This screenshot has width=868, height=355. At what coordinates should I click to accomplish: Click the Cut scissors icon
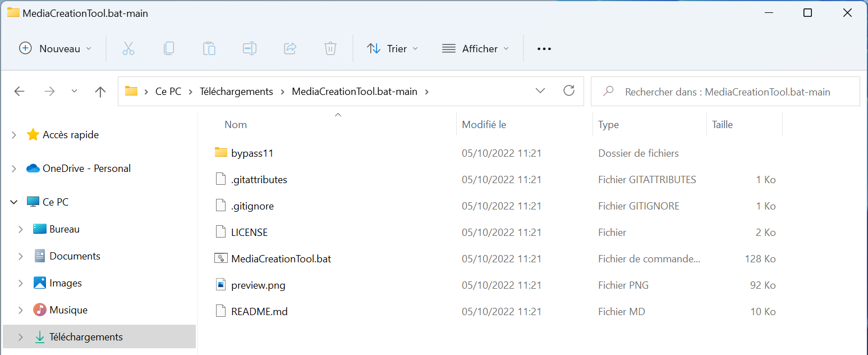pos(128,49)
